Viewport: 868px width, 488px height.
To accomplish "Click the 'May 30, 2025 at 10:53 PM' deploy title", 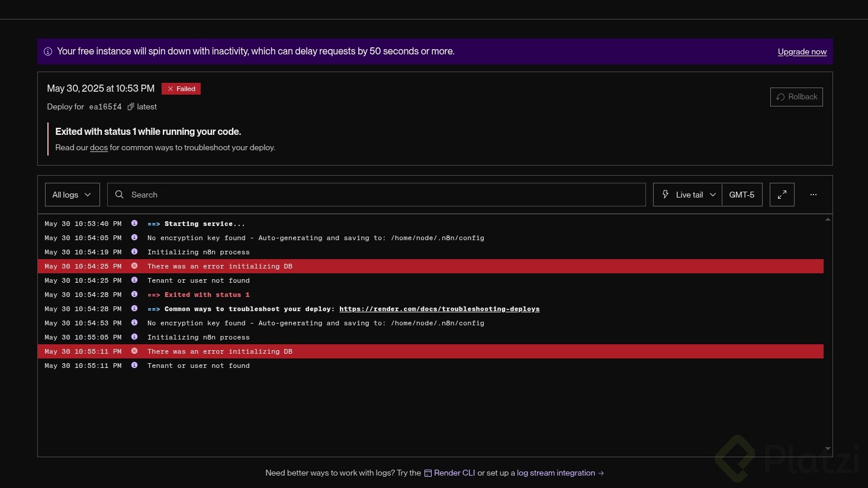I will click(101, 89).
